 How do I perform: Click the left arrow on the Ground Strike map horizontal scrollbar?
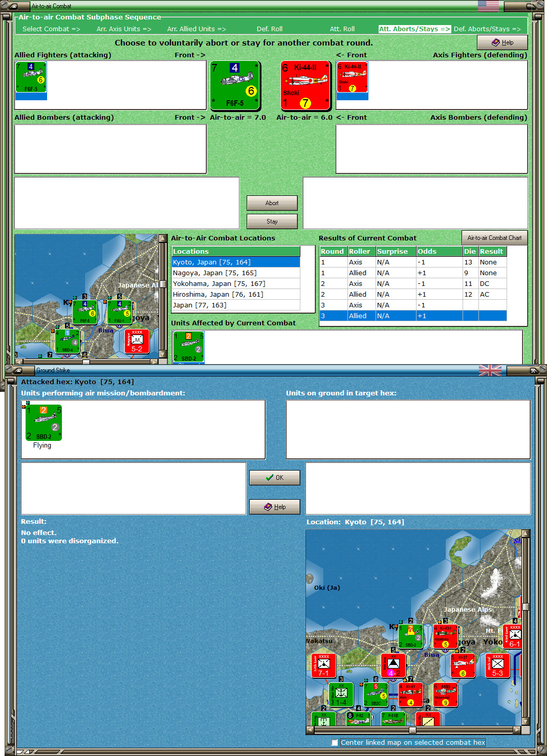coord(310,730)
